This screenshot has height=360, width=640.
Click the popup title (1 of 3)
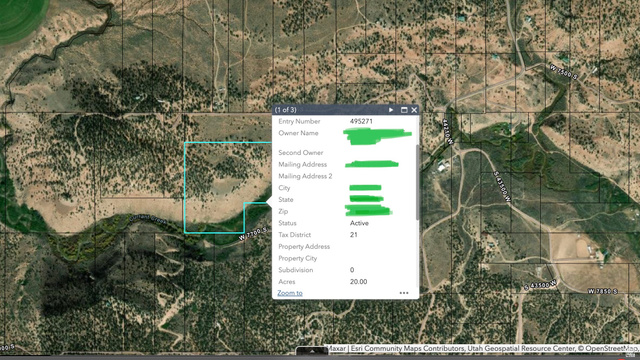click(286, 110)
